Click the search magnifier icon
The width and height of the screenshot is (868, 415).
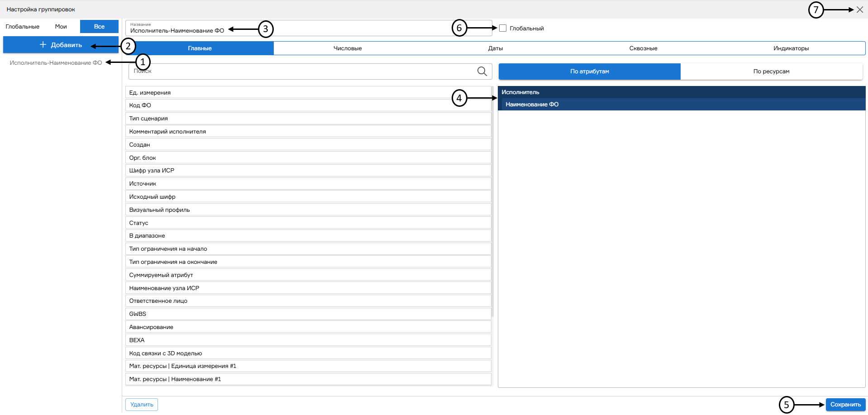482,72
